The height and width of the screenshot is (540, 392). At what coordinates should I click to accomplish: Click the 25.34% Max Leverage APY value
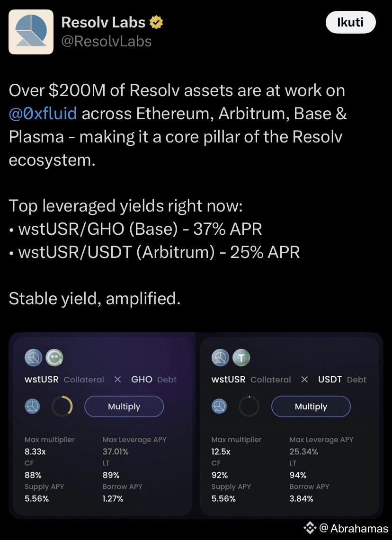click(303, 451)
